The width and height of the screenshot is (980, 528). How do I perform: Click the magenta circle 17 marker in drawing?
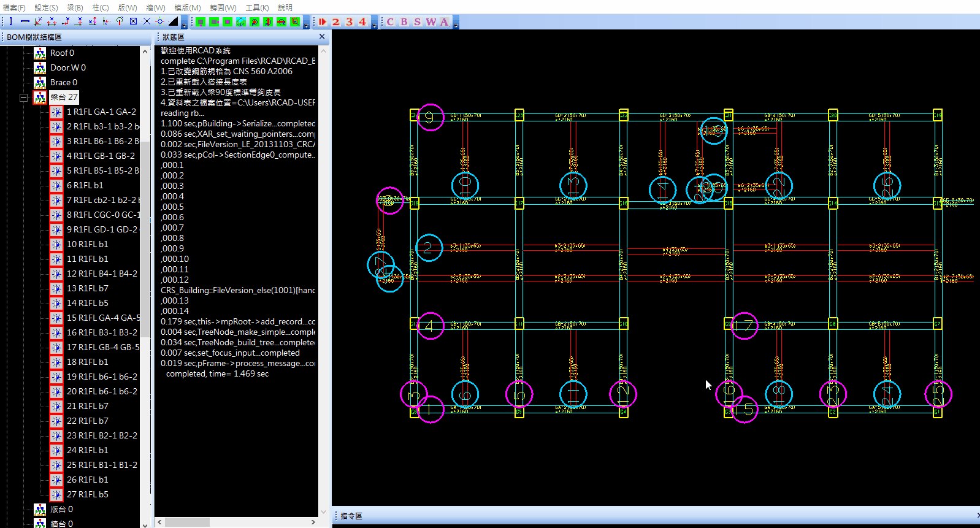[x=745, y=326]
